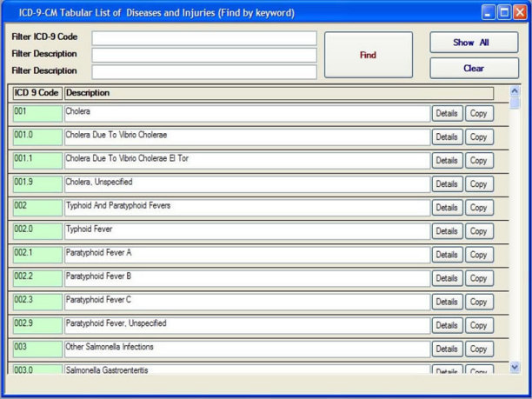The height and width of the screenshot is (399, 532).
Task: Open Details for code 001.0
Action: [447, 137]
